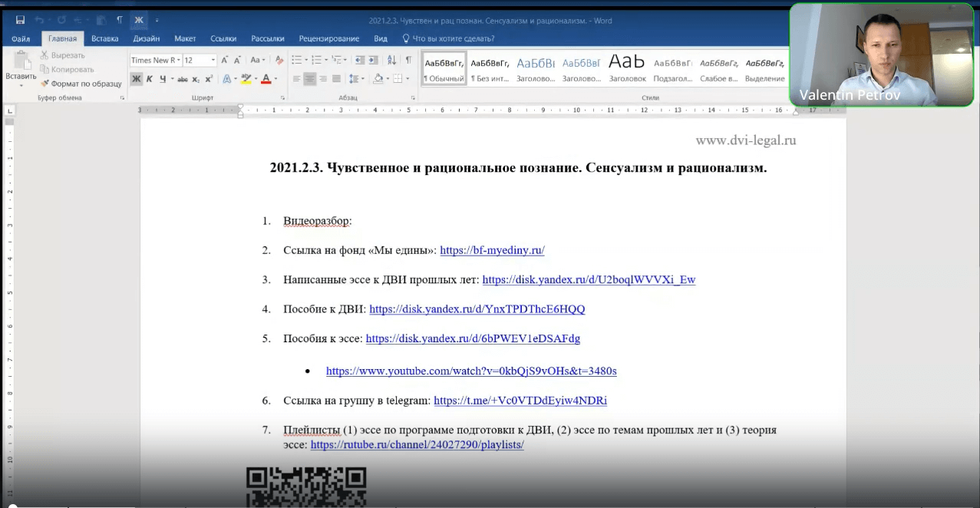Viewport: 980px width, 508px height.
Task: Apply the Без интервала style
Action: 490,68
